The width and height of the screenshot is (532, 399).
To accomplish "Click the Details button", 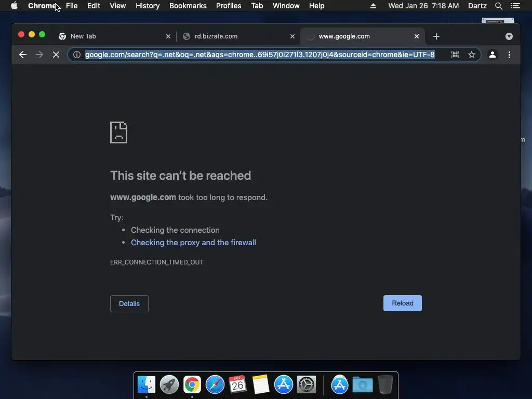I will (129, 303).
